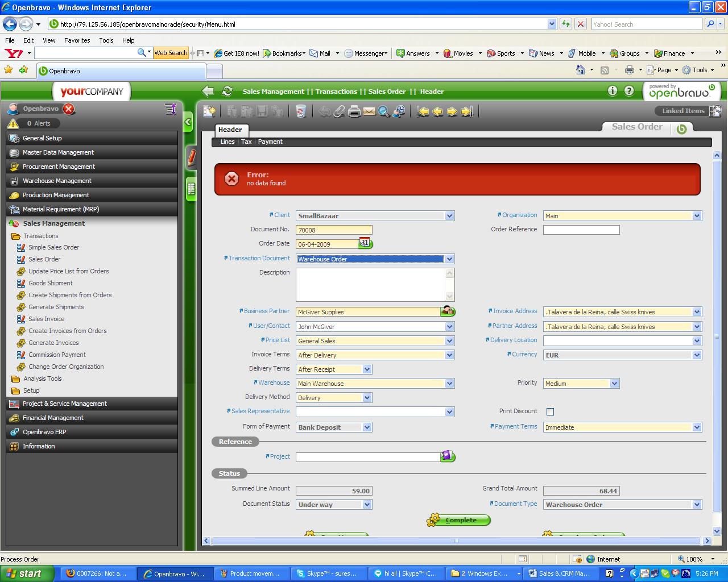The width and height of the screenshot is (728, 582).
Task: Open the Priority dropdown
Action: tap(614, 384)
